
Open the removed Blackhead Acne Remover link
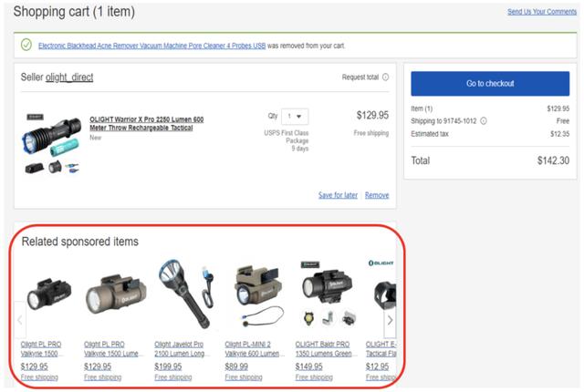[152, 46]
